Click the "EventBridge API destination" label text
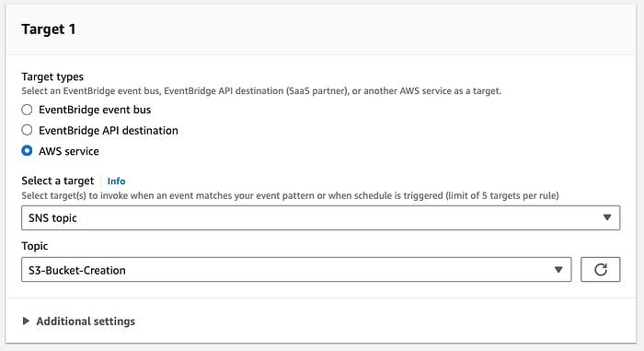 pyautogui.click(x=109, y=131)
